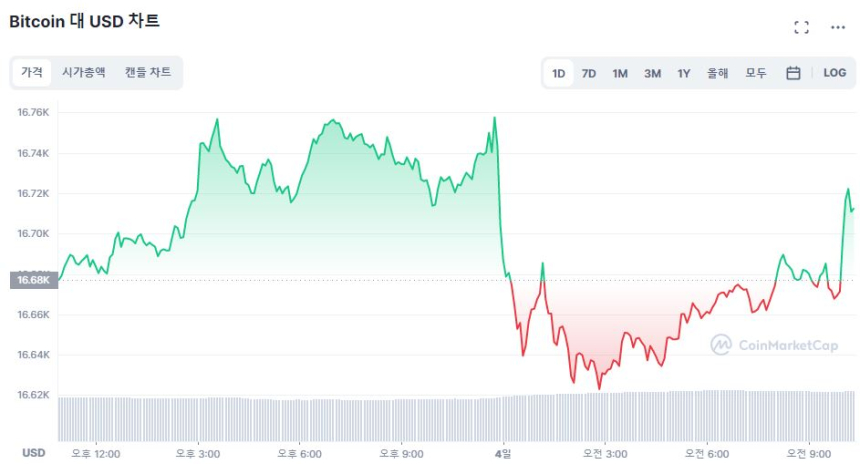Switch to the 캔들 차트 tab
The image size is (860, 464).
point(148,72)
